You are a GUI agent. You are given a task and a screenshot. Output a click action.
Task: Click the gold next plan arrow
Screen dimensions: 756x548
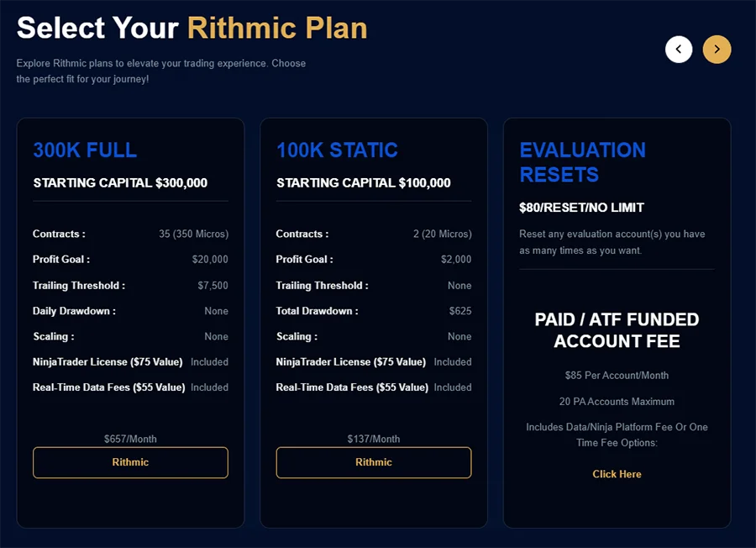coord(717,50)
